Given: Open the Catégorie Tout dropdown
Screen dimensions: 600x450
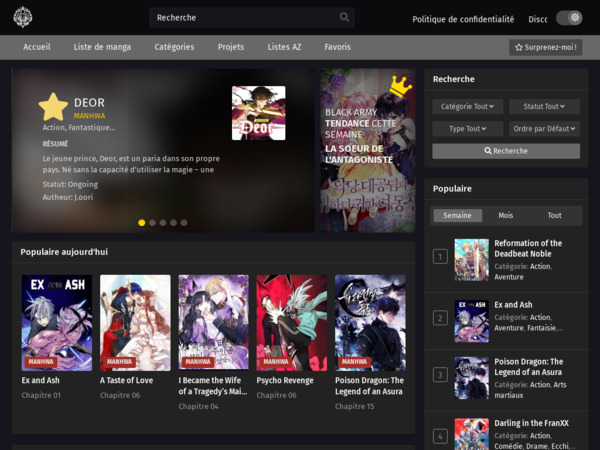Looking at the screenshot, I should coord(467,106).
